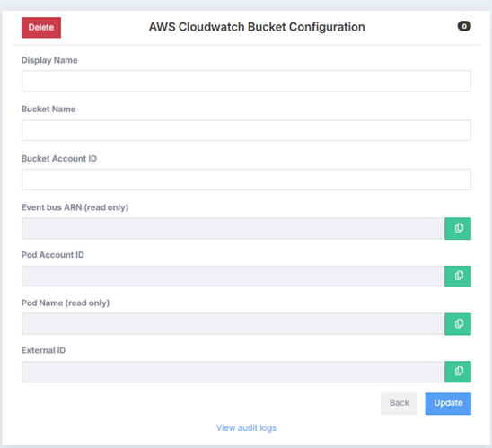Click the black 0 counter badge

(464, 26)
